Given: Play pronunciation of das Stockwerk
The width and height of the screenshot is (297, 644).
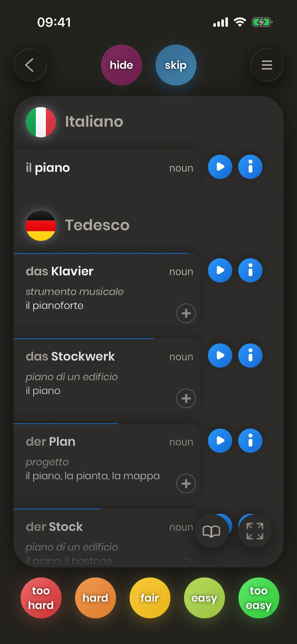Looking at the screenshot, I should click(x=220, y=356).
